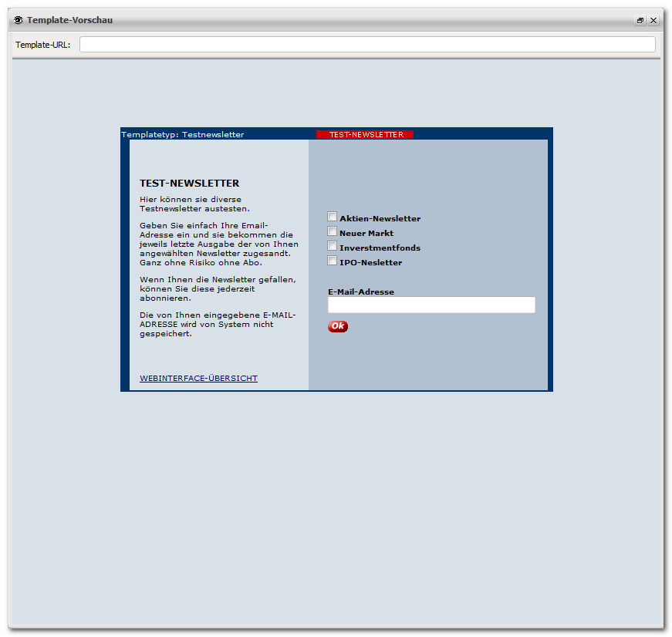The height and width of the screenshot is (637, 672).
Task: Click into the E-Mail-Adresse text field
Action: (x=431, y=305)
